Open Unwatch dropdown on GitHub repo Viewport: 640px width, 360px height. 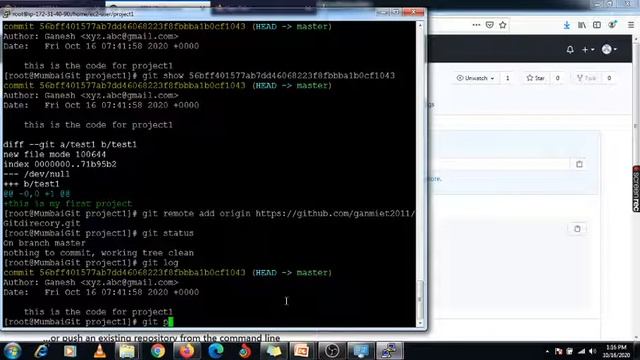(475, 78)
